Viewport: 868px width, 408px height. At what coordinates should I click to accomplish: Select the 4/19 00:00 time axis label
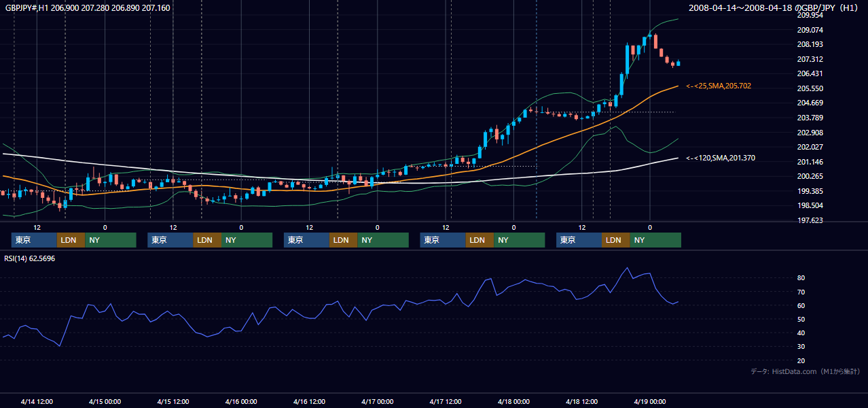[649, 401]
